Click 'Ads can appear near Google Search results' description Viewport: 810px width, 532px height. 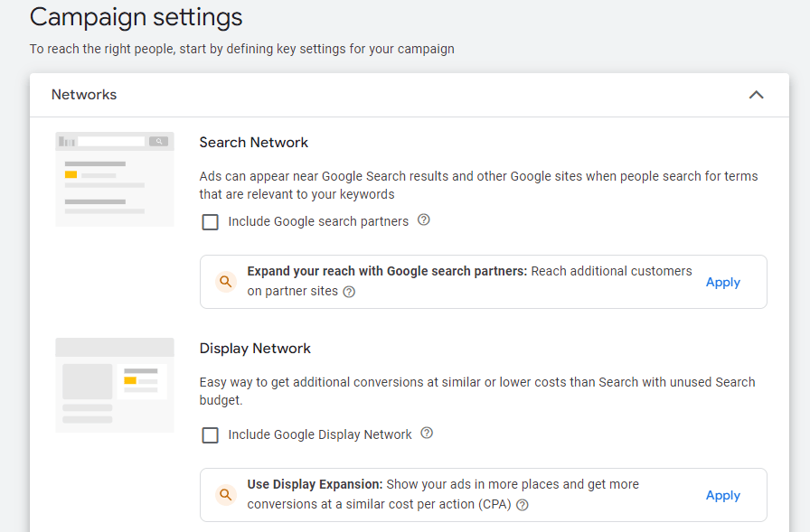478,185
